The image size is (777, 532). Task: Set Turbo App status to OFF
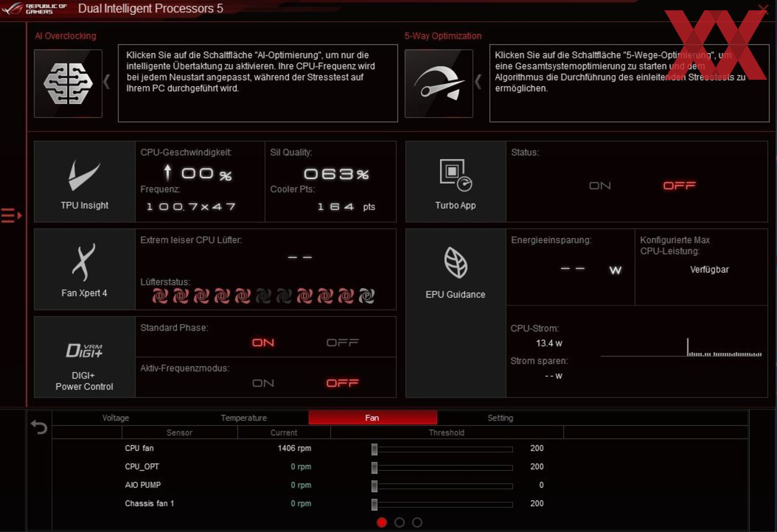coord(679,186)
